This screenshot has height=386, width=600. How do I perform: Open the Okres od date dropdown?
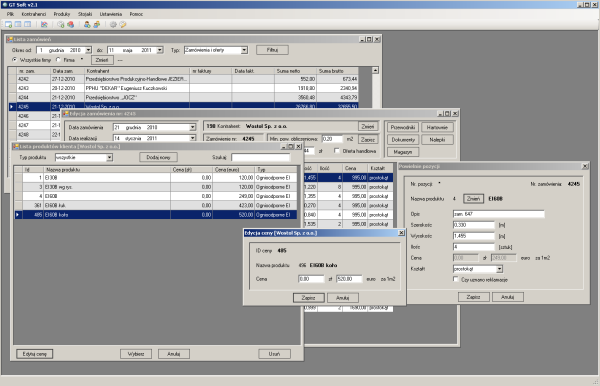[x=88, y=50]
